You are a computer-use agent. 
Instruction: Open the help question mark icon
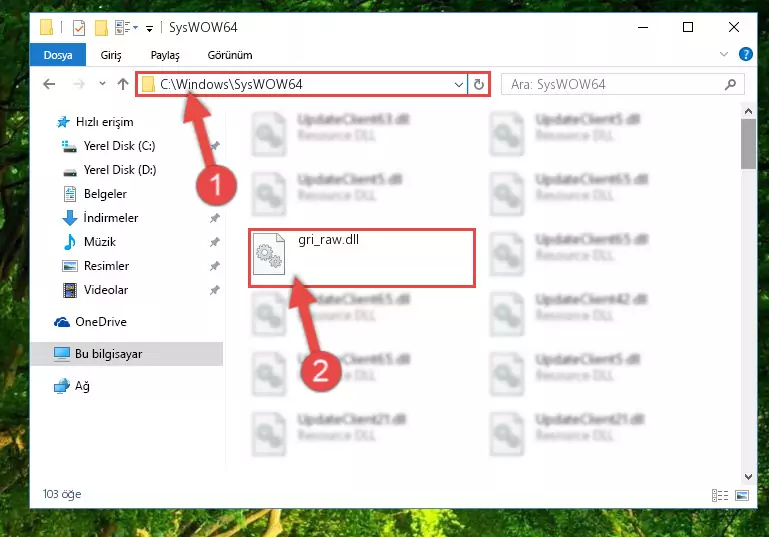745,54
